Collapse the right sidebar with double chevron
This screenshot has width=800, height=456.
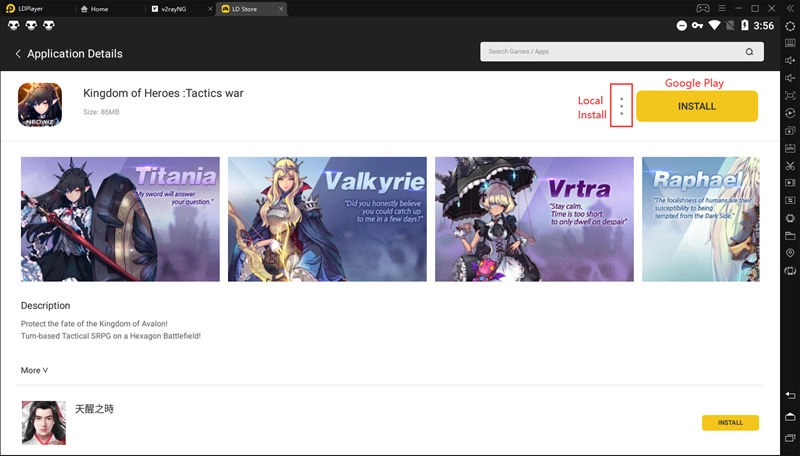click(790, 8)
